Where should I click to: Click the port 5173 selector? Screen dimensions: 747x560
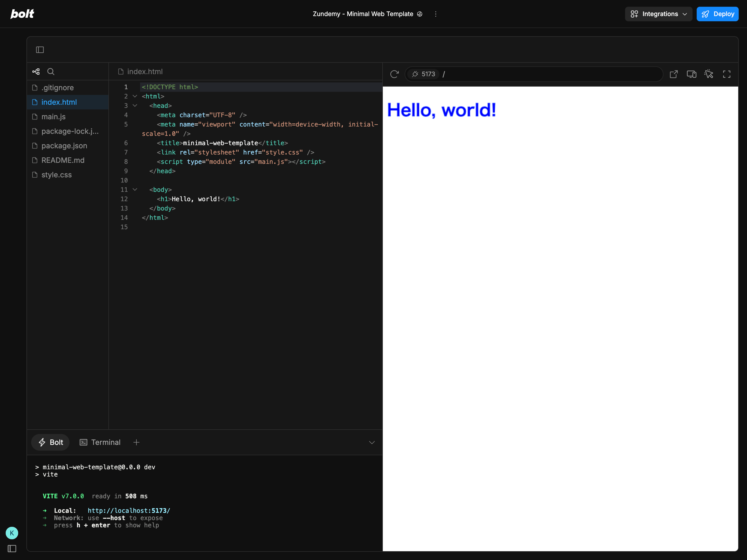point(424,74)
